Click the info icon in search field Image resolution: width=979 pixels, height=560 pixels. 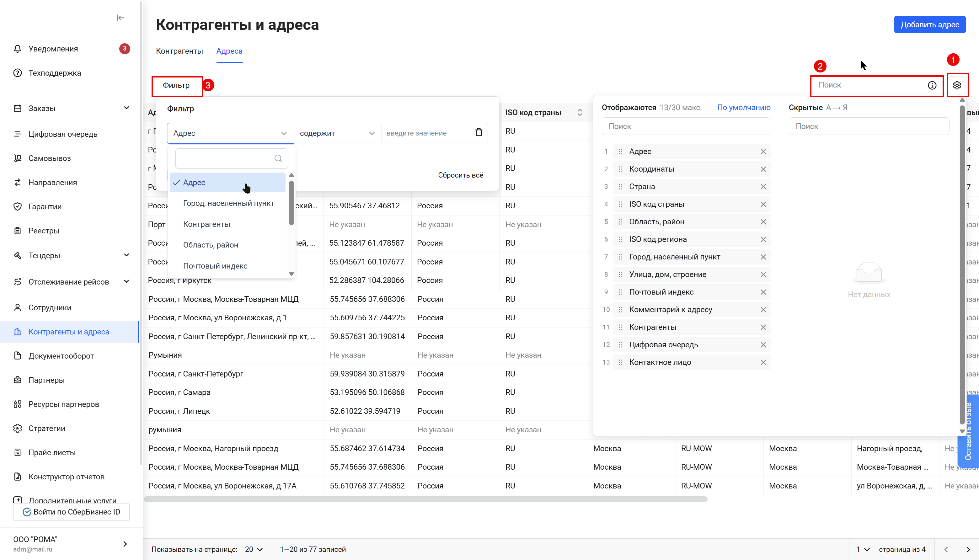point(932,85)
